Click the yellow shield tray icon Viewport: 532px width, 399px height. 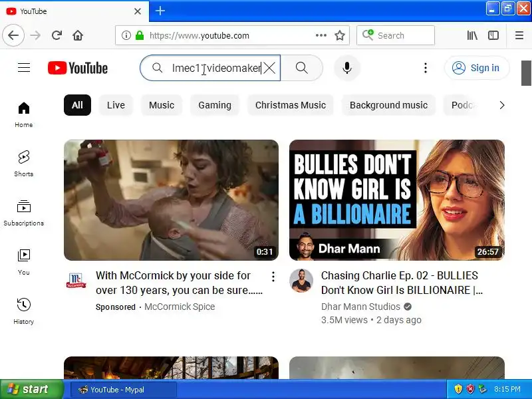pos(458,389)
